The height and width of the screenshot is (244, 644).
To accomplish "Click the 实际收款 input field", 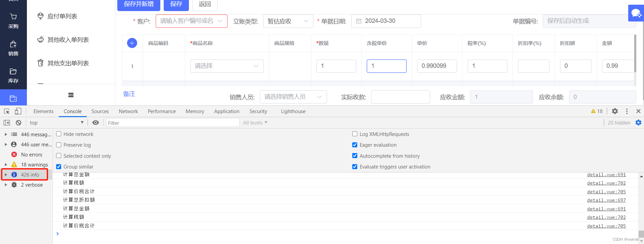I will coord(400,97).
